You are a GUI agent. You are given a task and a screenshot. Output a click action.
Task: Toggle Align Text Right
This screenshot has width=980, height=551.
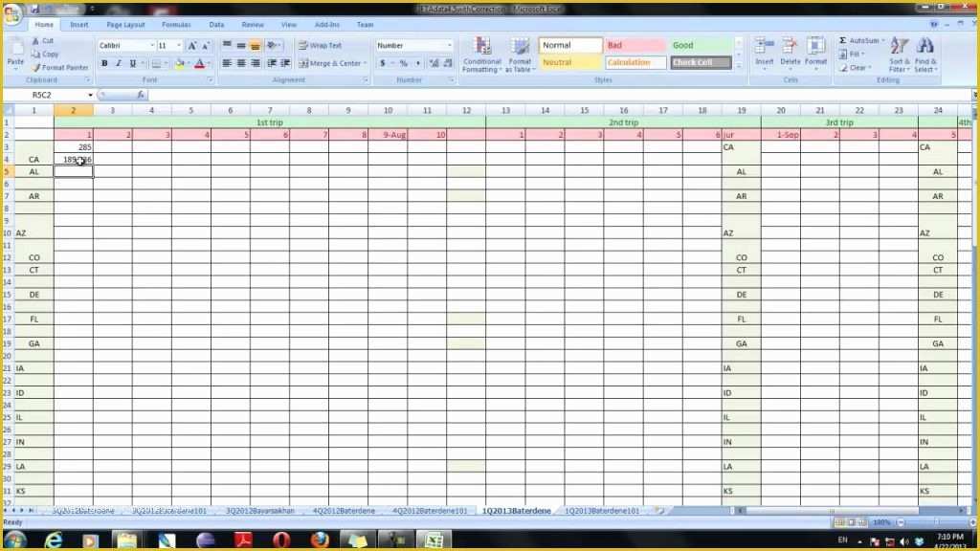tap(255, 64)
